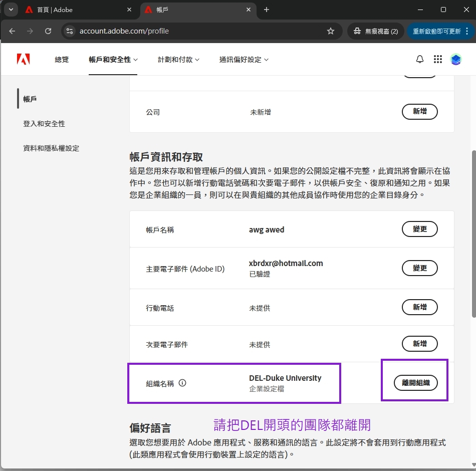
Task: Open the Adobe apps grid menu
Action: (438, 59)
